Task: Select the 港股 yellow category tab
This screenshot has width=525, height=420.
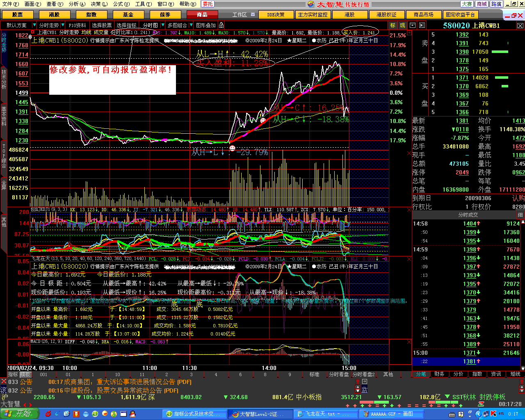Action: pos(55,15)
